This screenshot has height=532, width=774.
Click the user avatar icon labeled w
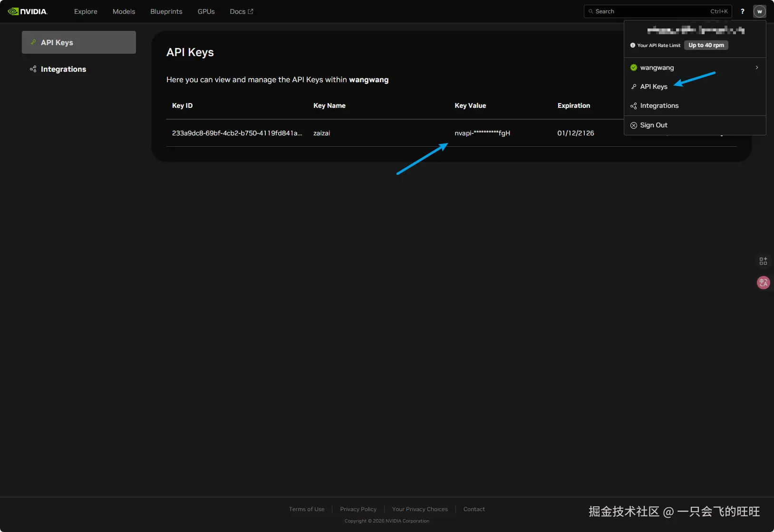pyautogui.click(x=759, y=11)
